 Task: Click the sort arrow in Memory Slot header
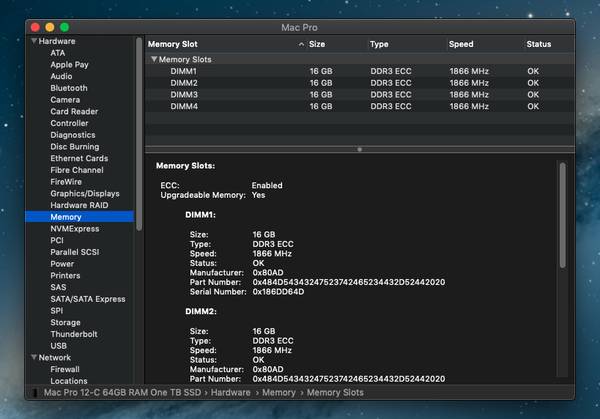click(300, 45)
